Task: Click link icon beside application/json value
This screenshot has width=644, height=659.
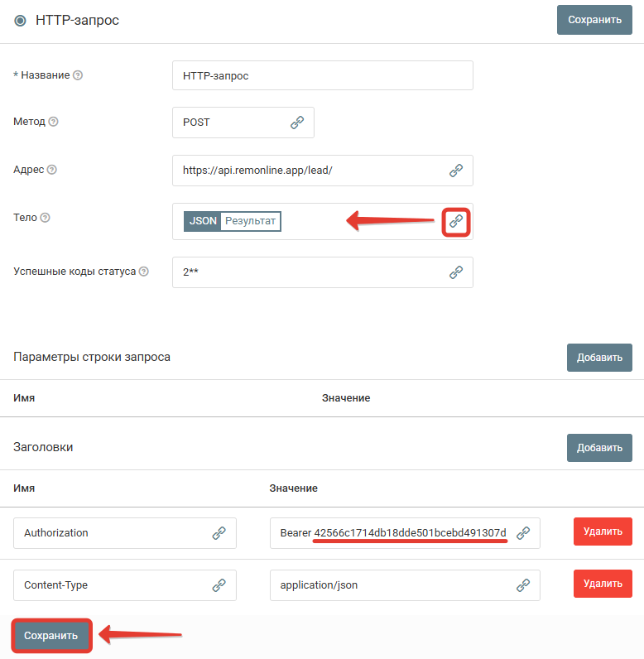Action: [523, 585]
